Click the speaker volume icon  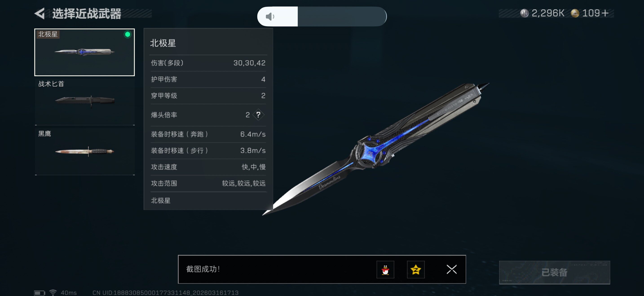pos(270,17)
